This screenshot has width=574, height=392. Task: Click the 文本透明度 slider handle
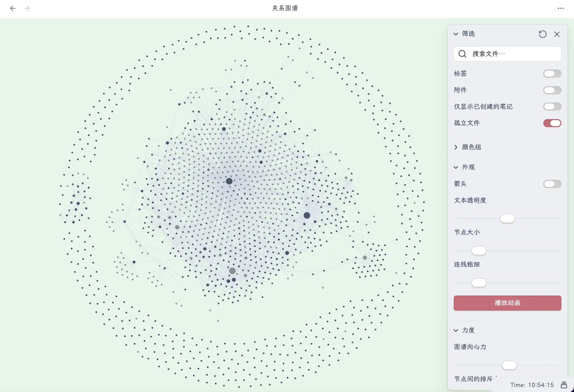pos(507,218)
